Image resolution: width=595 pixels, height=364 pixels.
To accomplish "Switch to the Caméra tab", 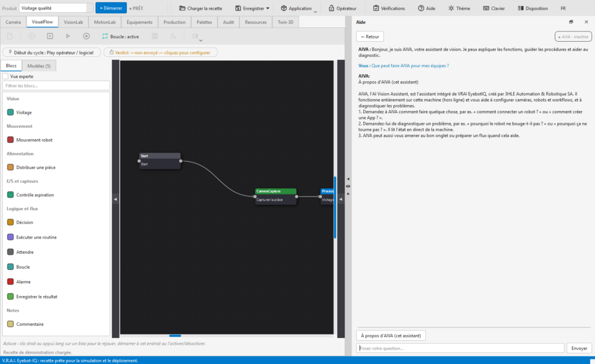I will (13, 22).
